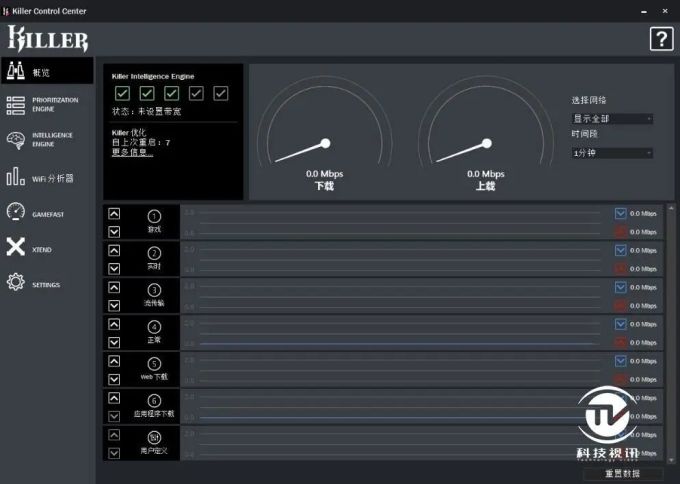680x484 pixels.
Task: Click the priority list vertical scrollbar
Action: click(671, 334)
